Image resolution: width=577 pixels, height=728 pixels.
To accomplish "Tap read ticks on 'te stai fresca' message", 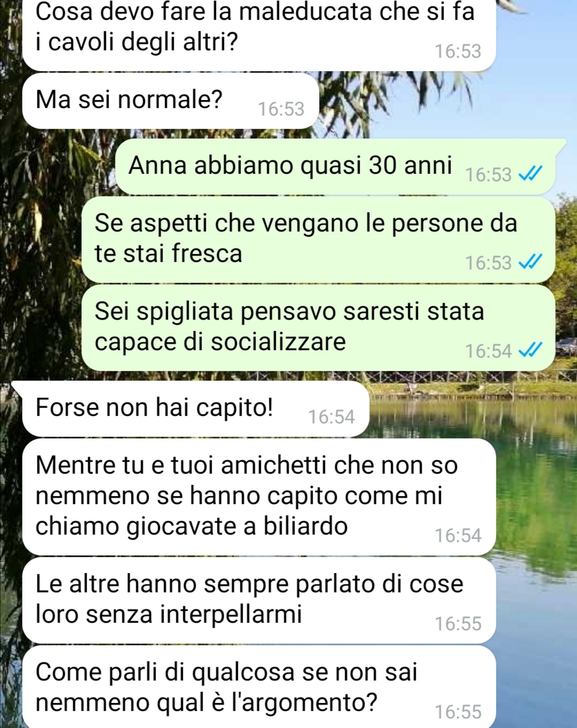I will pos(531,262).
